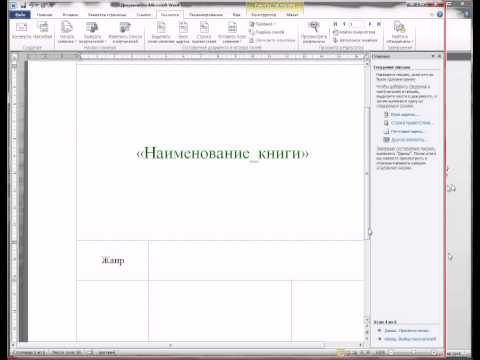480x360 pixels.
Task: Open the Start Mail Merge (Начать слияние) menu
Action: [67, 32]
